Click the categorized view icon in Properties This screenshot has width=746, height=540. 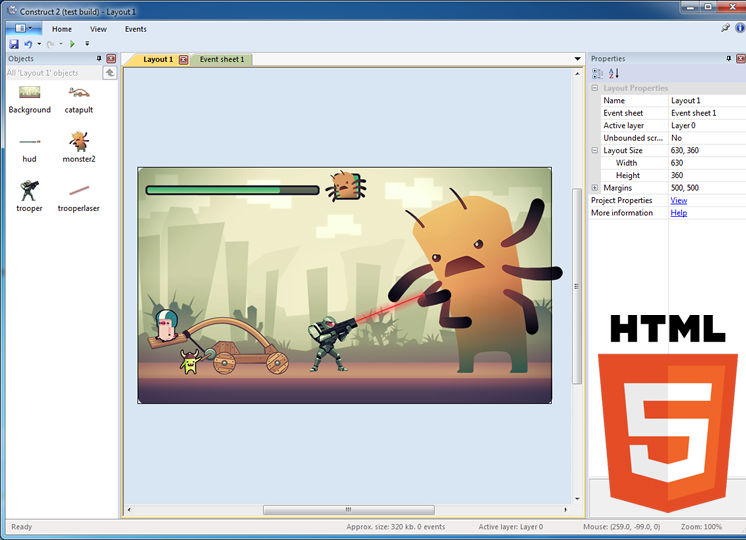(x=598, y=73)
